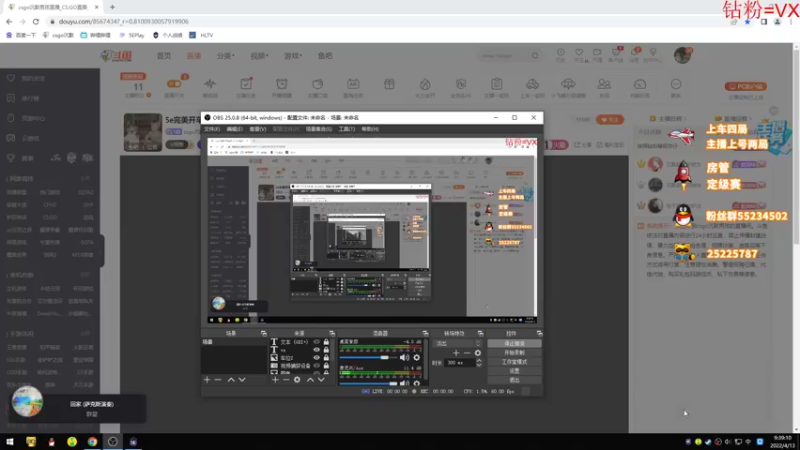Open the Windows Start menu

[10, 442]
